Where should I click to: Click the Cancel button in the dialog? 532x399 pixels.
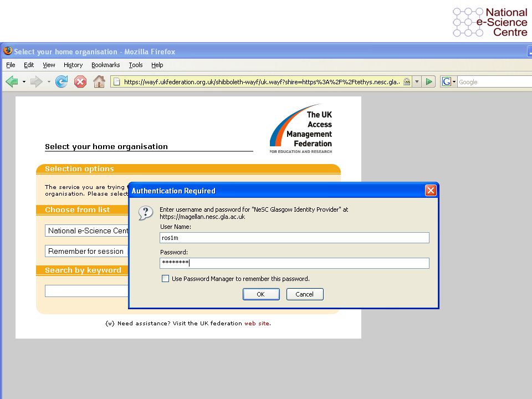pos(305,294)
